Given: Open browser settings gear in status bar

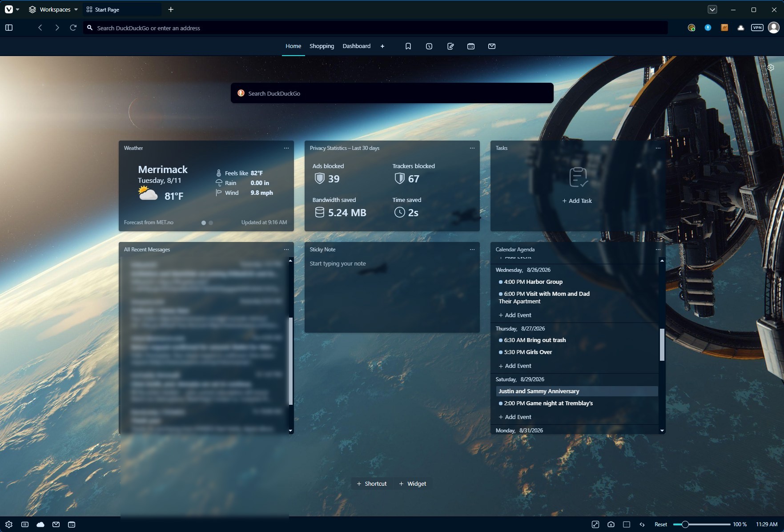Looking at the screenshot, I should click(x=9, y=524).
